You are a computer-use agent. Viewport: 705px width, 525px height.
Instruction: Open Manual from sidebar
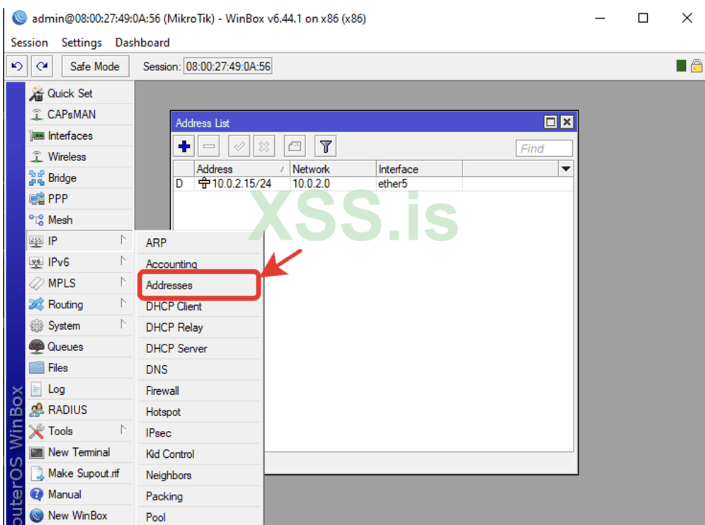tap(80, 494)
